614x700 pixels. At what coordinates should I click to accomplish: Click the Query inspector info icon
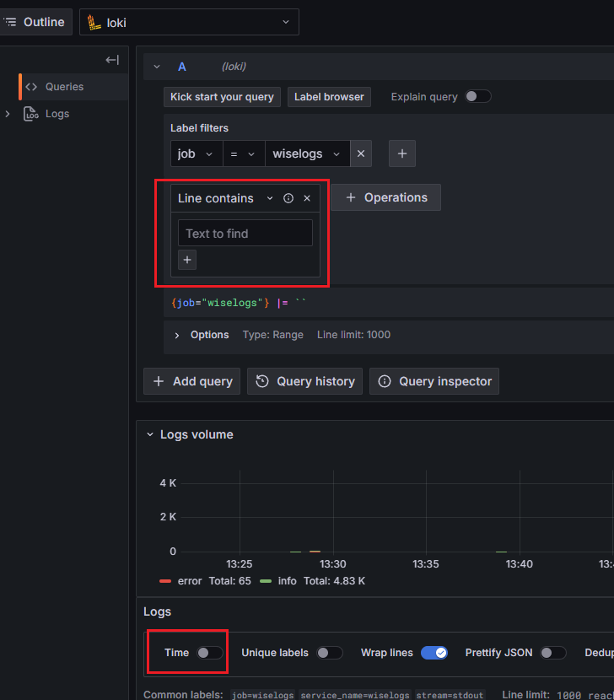385,381
